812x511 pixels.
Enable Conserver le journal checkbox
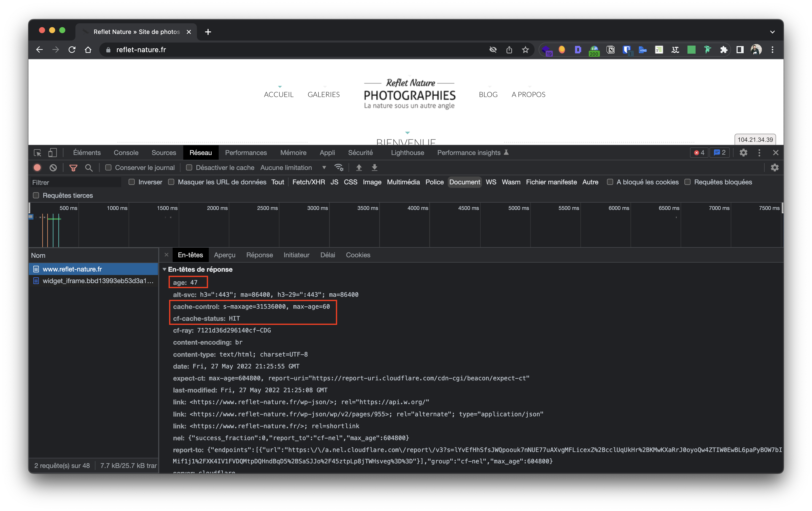coord(108,168)
